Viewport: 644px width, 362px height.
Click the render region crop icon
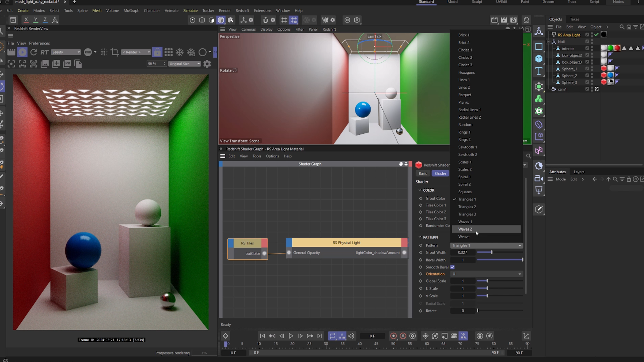click(115, 52)
